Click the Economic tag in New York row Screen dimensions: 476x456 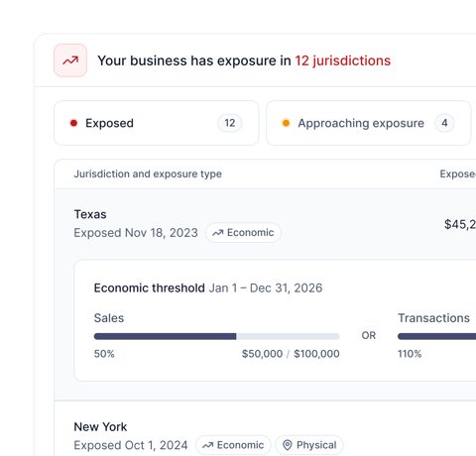click(233, 445)
